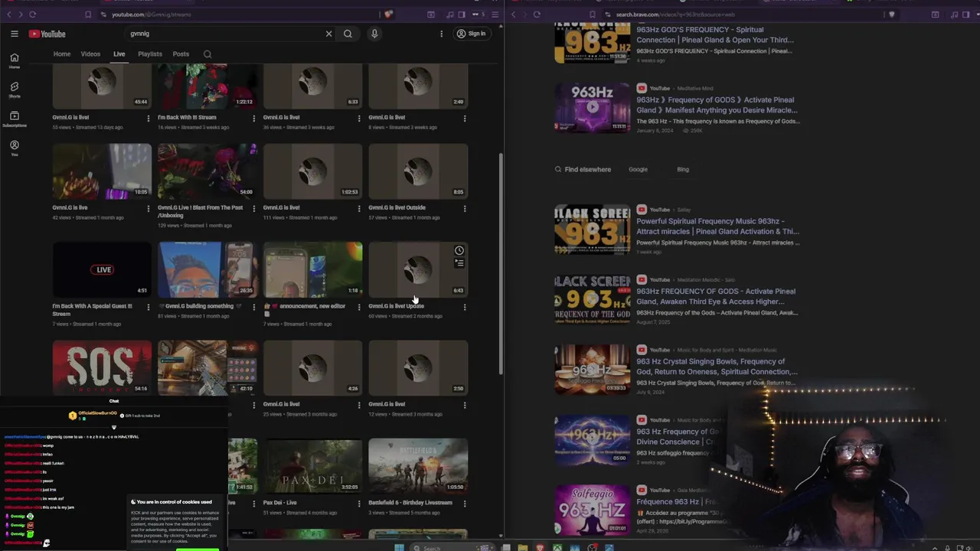Screen dimensions: 980x551
Task: Open options for Gvnni.G is live! Outside
Action: pyautogui.click(x=464, y=208)
